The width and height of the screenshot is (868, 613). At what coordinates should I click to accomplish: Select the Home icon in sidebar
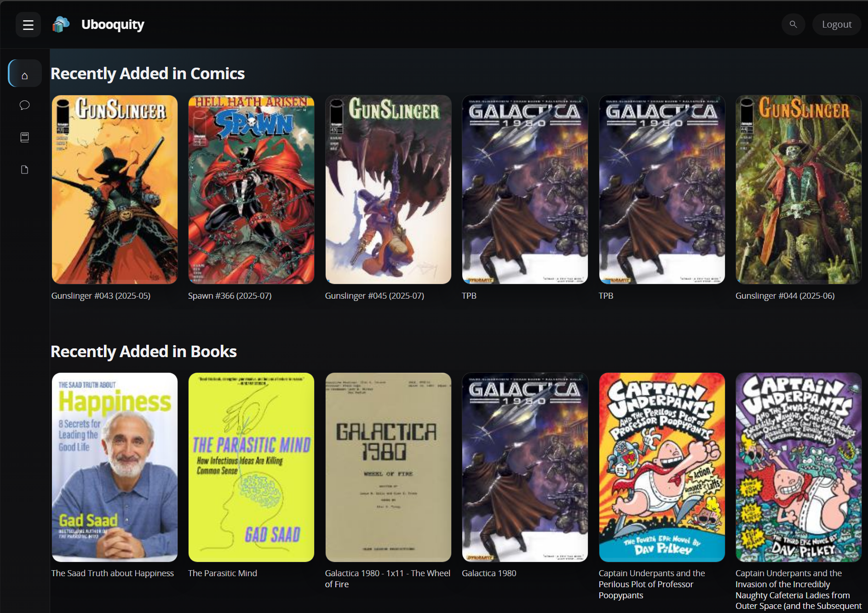tap(25, 74)
